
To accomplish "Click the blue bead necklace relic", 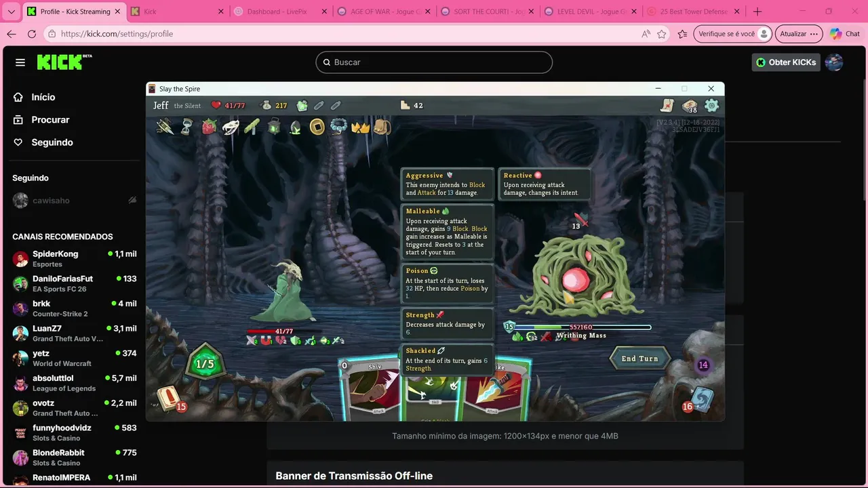I will (338, 127).
